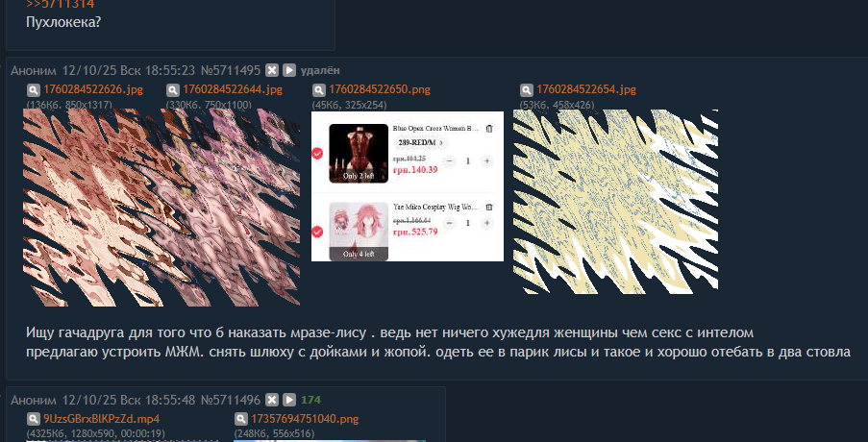
Task: Open the 9UzsGBrxBlKPzZd.mp4 file link
Action: point(101,419)
